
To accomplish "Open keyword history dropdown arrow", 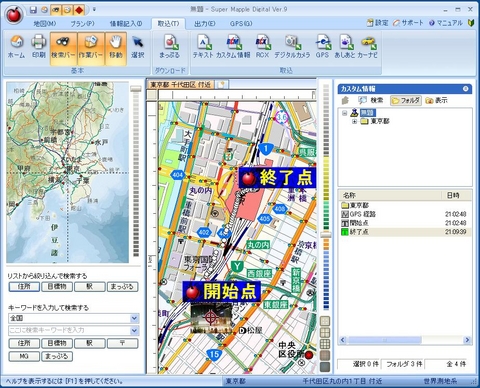I will (134, 330).
